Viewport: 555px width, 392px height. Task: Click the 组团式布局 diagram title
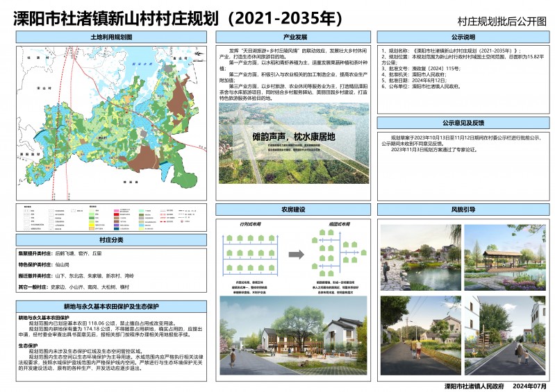pos(339,224)
